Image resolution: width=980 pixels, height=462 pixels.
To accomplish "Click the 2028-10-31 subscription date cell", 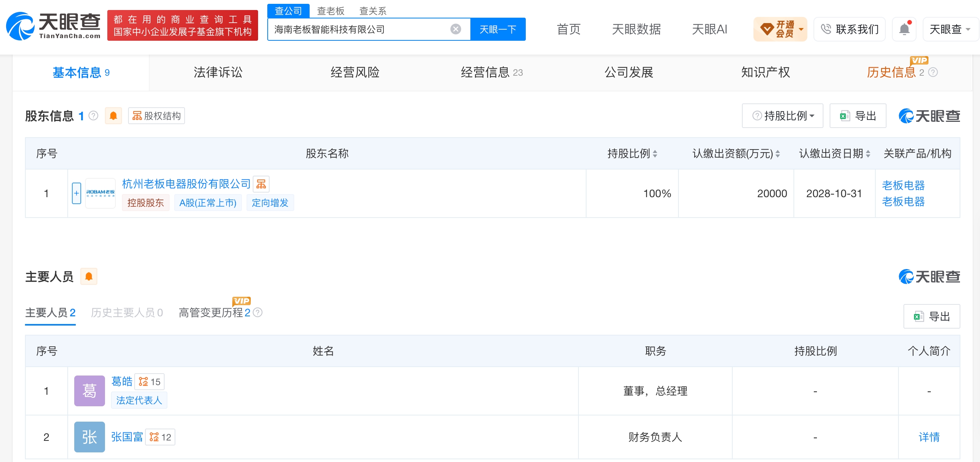I will coord(834,193).
